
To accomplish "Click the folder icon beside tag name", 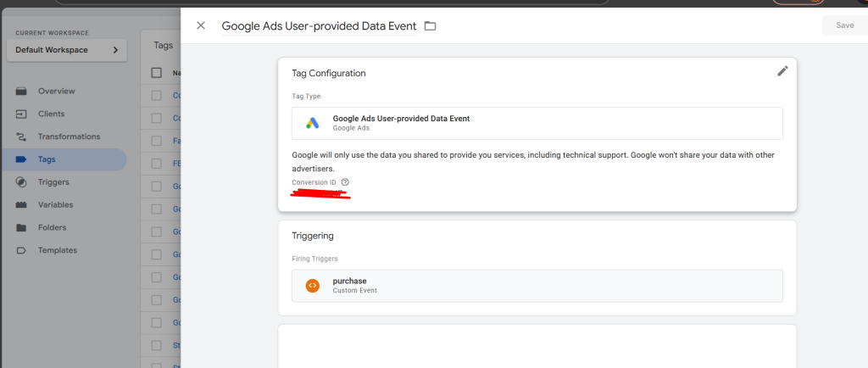I will click(430, 26).
